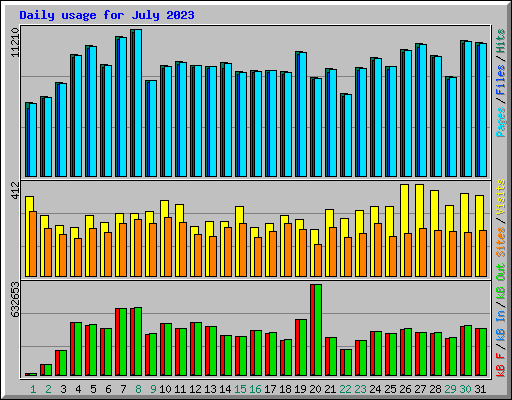The image size is (512, 400).
Task: Select day label 21 on the axis
Action: pos(330,389)
